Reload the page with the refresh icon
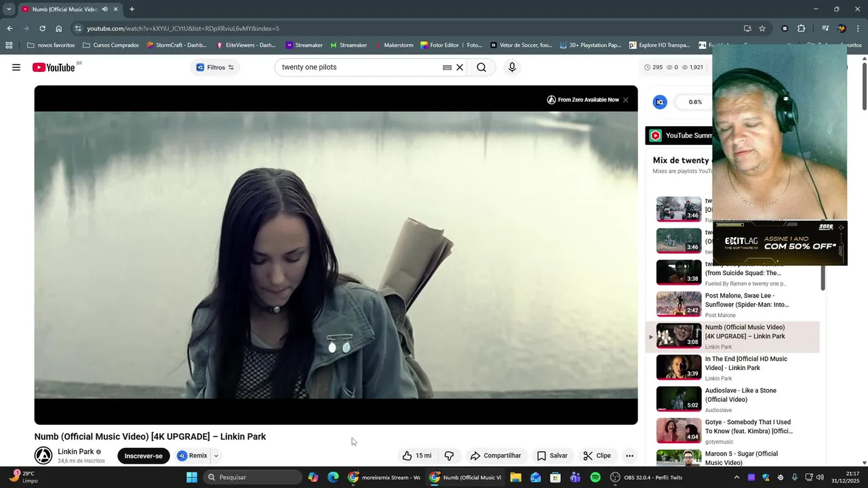This screenshot has width=868, height=488. click(42, 28)
